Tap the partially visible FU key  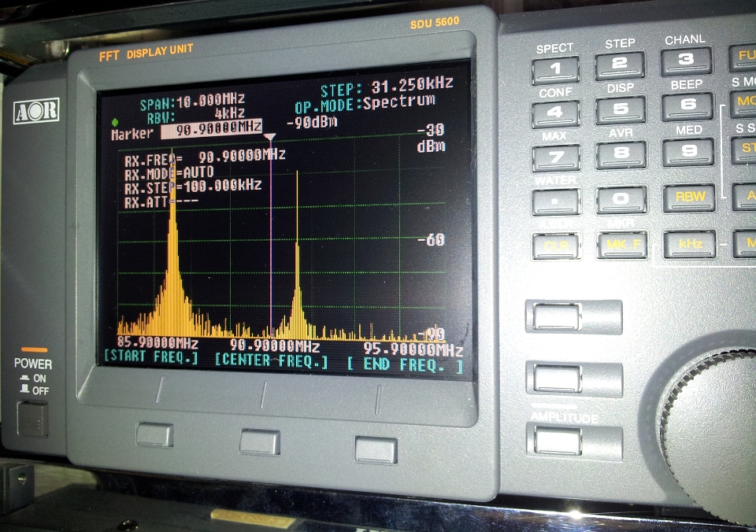click(743, 57)
